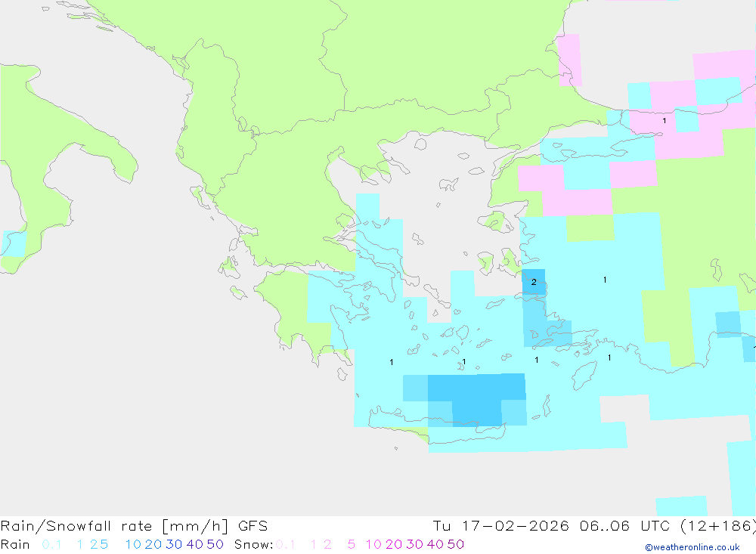Click rain legend value 30
The image size is (756, 554).
(x=174, y=544)
